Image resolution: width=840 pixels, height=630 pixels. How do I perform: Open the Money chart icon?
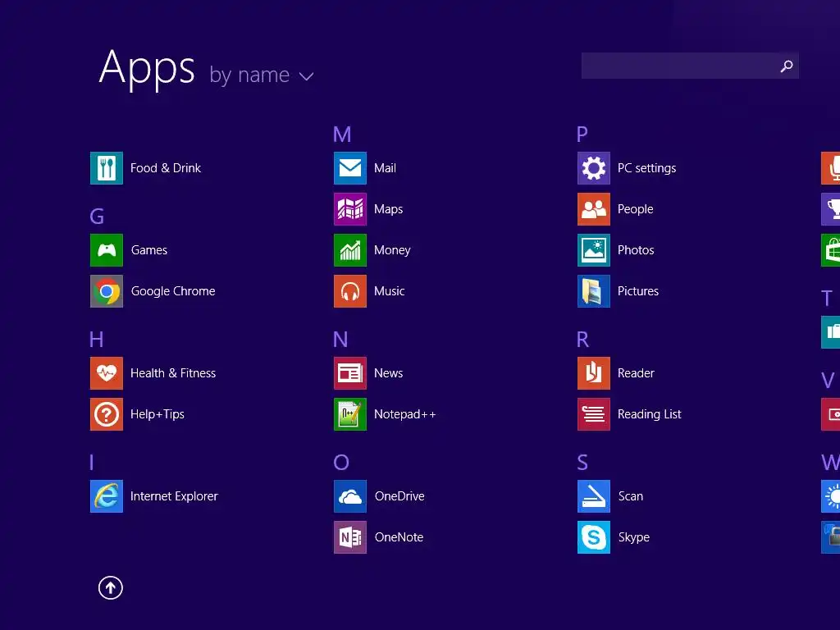tap(349, 250)
